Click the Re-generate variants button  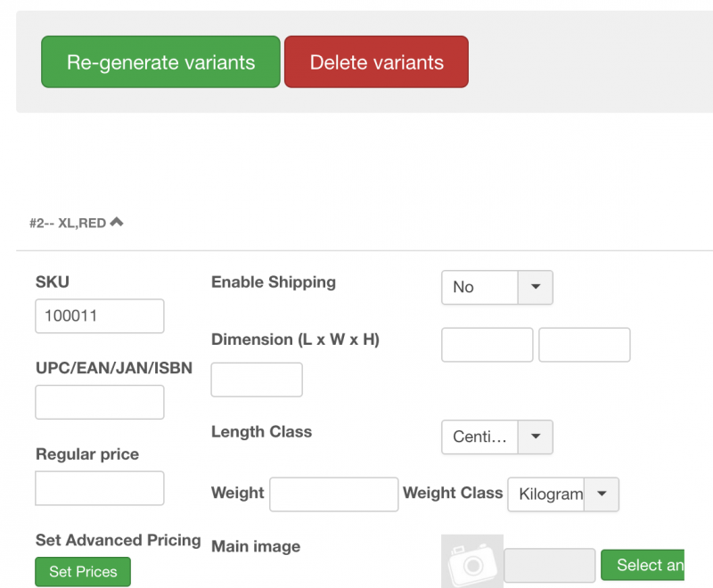[x=160, y=61]
